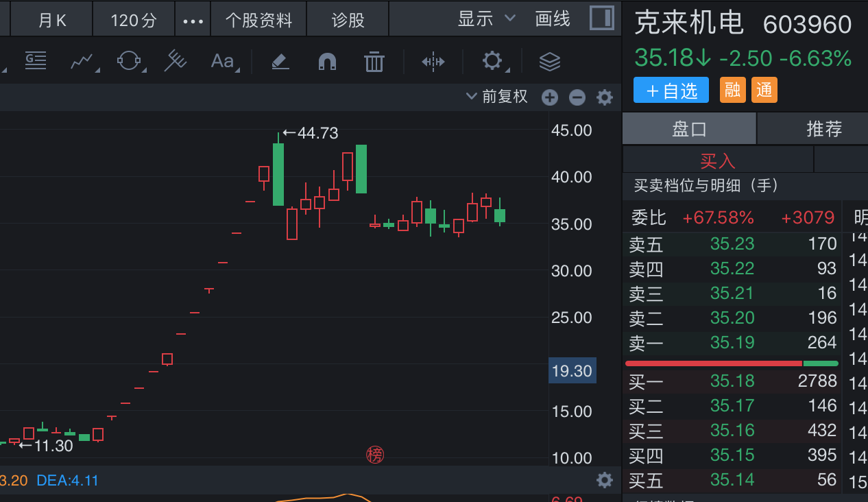Open the MACD indicator settings gear

click(604, 480)
